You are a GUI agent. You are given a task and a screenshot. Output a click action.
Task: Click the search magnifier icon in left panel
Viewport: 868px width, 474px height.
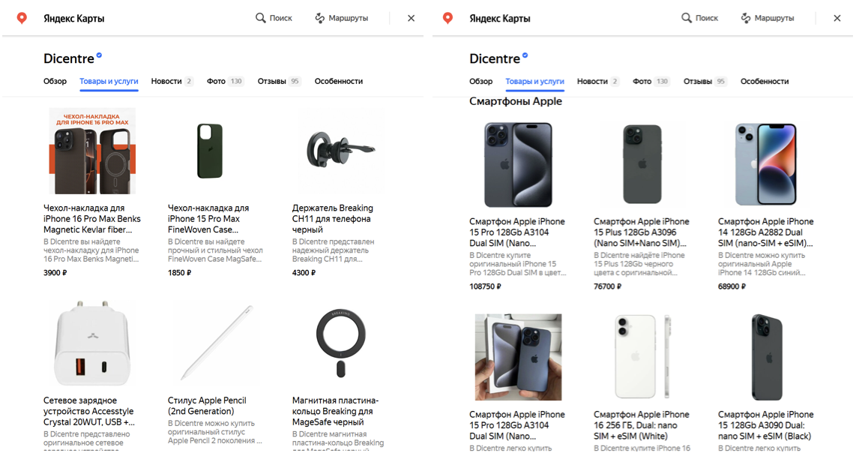260,18
